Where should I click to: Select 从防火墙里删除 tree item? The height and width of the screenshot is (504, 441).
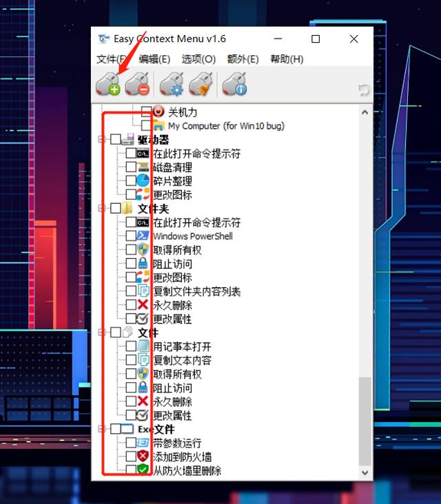click(187, 470)
